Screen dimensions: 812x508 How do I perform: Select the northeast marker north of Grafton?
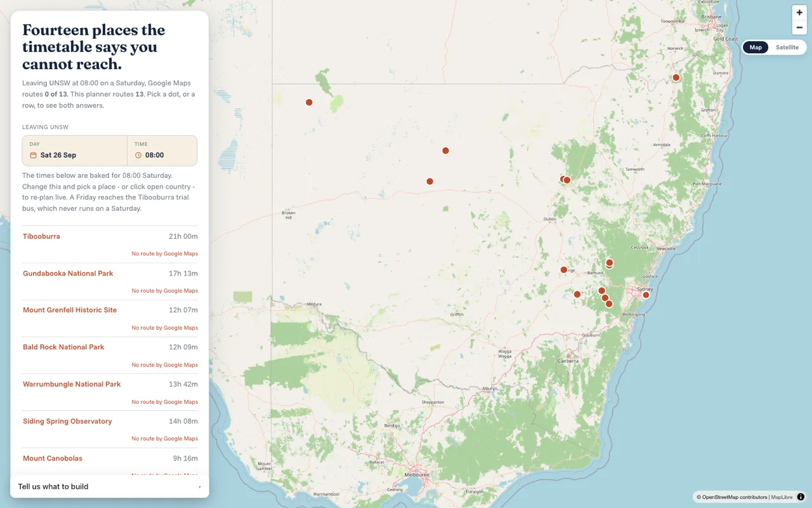tap(676, 77)
